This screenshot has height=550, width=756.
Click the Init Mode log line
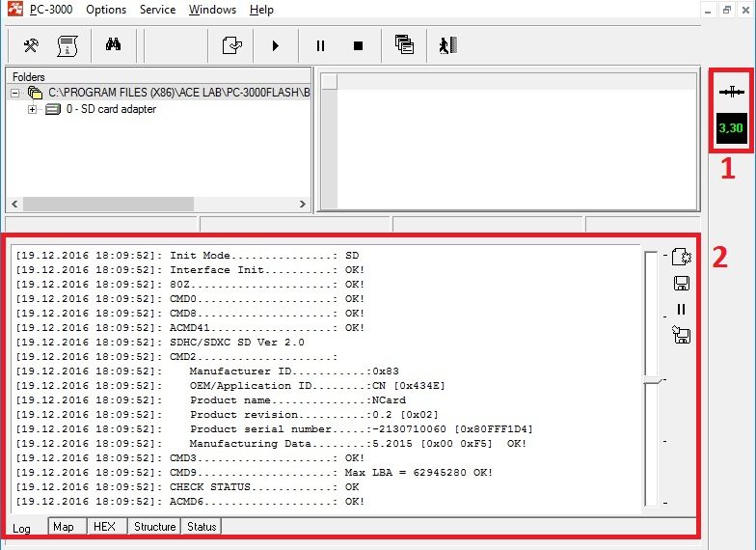click(x=187, y=255)
